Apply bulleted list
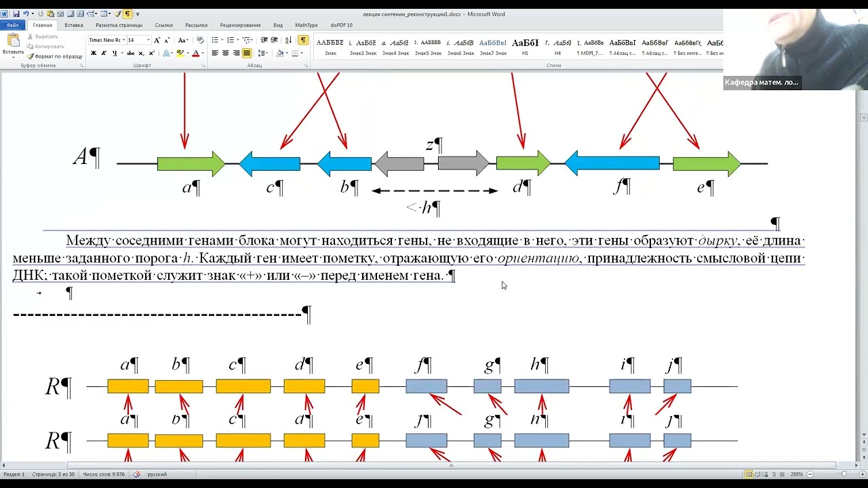The height and width of the screenshot is (488, 868). pos(216,40)
